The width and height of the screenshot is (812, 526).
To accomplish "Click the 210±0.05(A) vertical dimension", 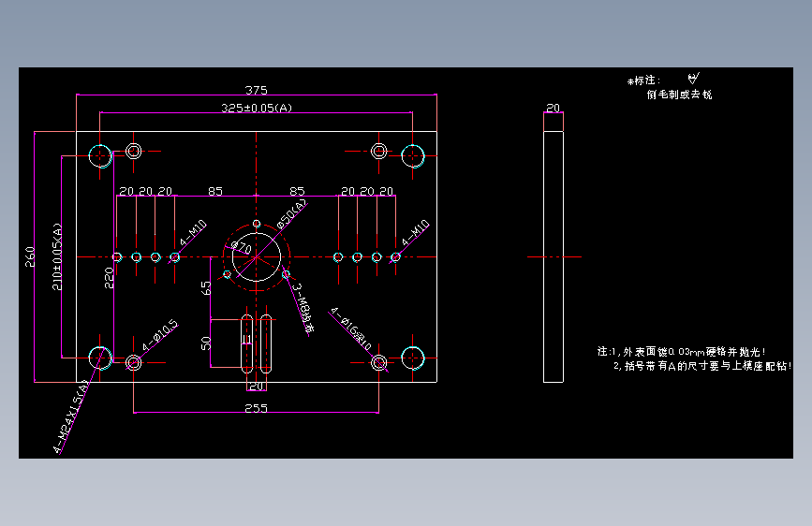I will 57,256.
